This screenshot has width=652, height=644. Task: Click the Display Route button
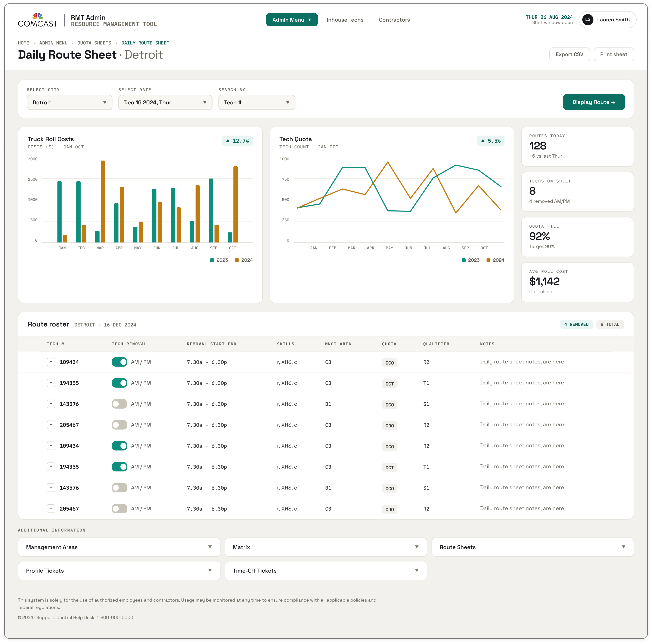click(x=594, y=102)
